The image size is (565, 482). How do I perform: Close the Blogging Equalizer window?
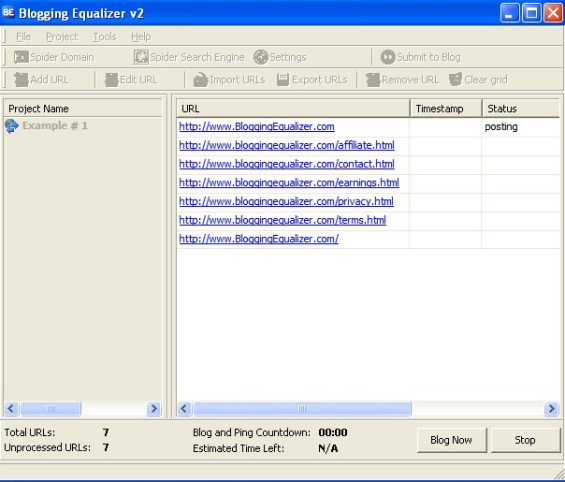[x=553, y=13]
